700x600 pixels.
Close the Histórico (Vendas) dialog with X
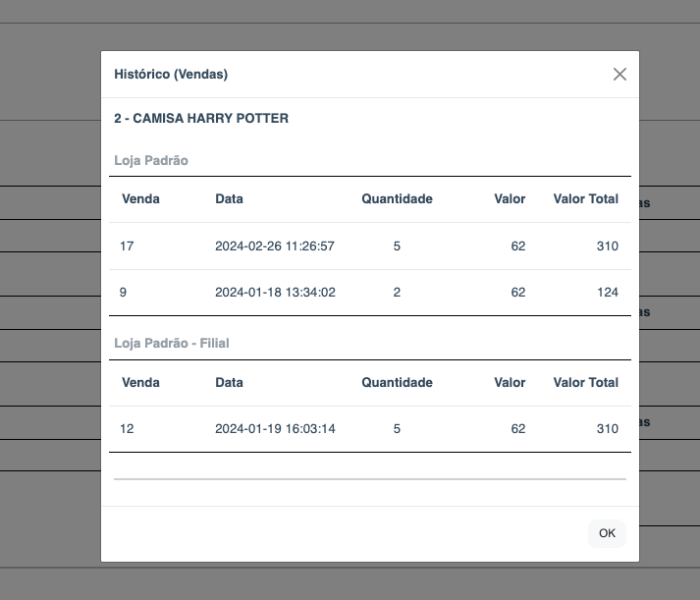pyautogui.click(x=619, y=75)
